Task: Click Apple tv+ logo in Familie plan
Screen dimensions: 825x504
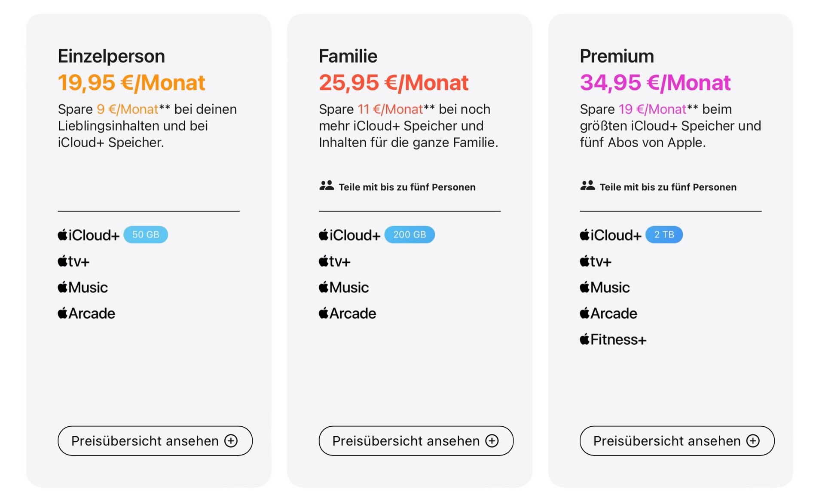Action: [x=335, y=261]
